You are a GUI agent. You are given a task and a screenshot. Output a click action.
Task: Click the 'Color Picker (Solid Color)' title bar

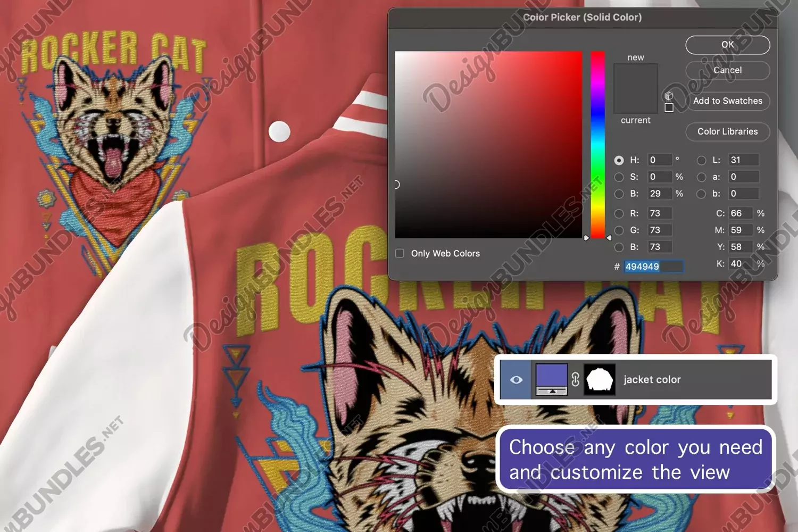coord(583,18)
